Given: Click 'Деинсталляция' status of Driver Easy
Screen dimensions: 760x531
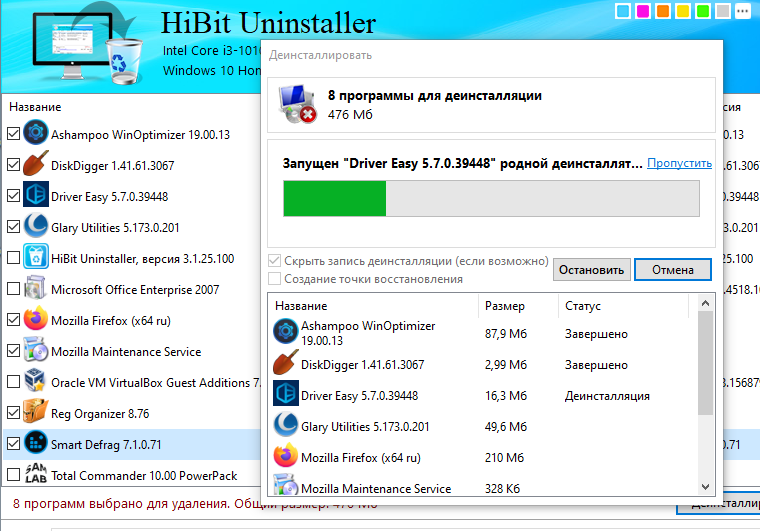Looking at the screenshot, I should click(607, 396).
